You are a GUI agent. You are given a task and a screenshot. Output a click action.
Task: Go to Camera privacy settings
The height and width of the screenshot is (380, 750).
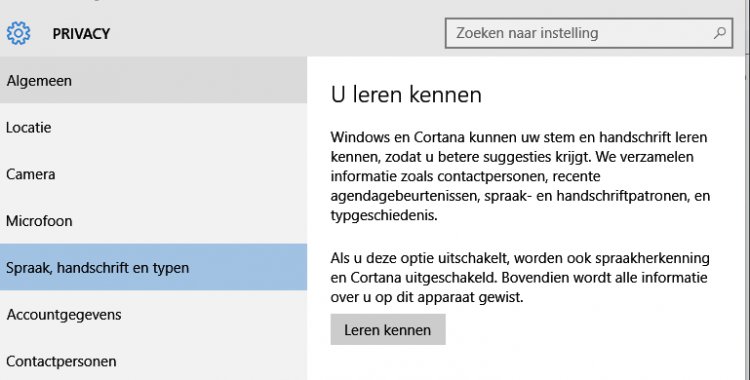[154, 174]
